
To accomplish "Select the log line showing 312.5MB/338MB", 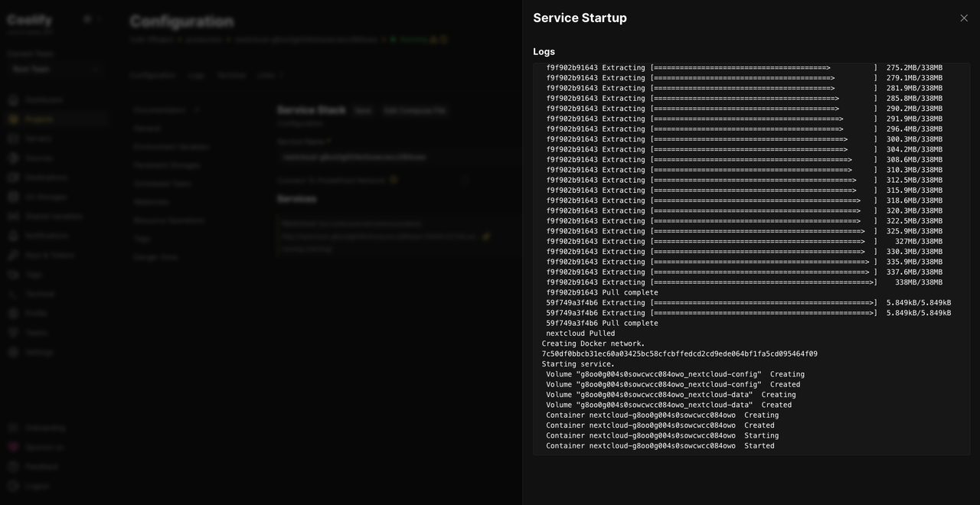I will (x=744, y=180).
